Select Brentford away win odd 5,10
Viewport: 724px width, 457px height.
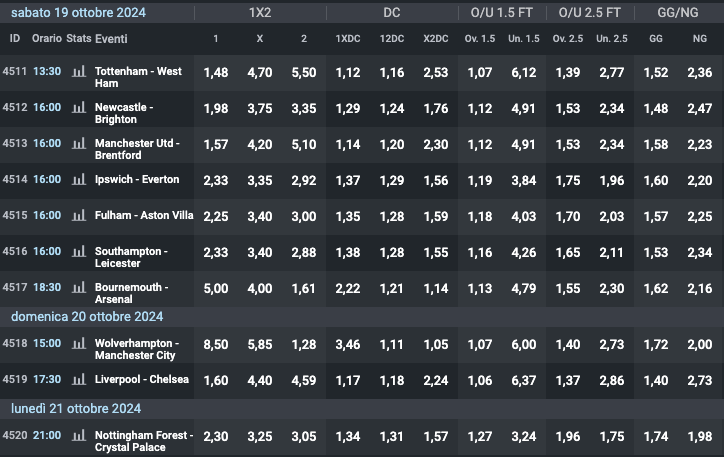point(303,144)
